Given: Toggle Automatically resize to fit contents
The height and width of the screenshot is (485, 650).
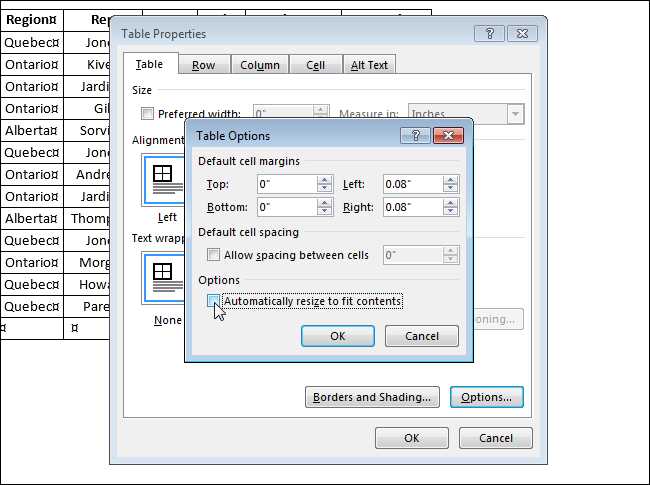Looking at the screenshot, I should [213, 301].
